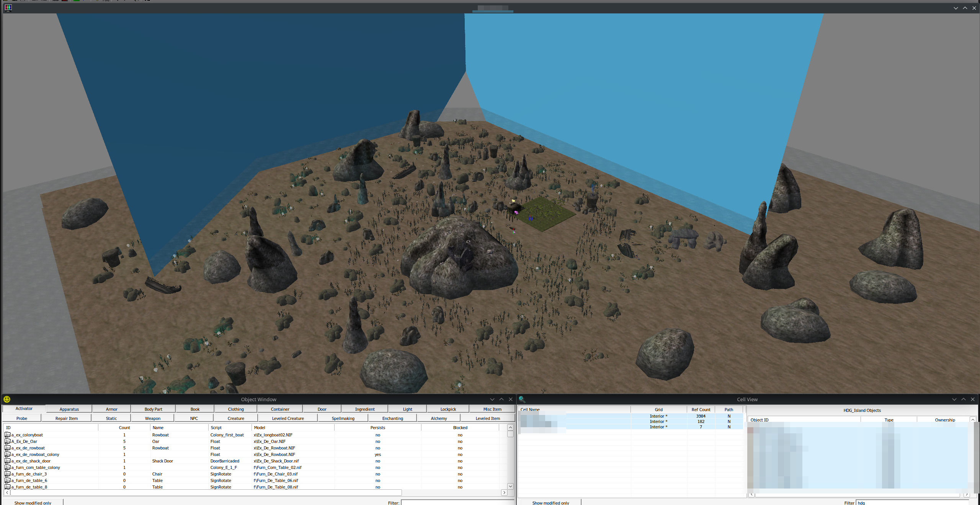Roll down the Cell View with its chevron
The width and height of the screenshot is (980, 505).
(x=954, y=399)
